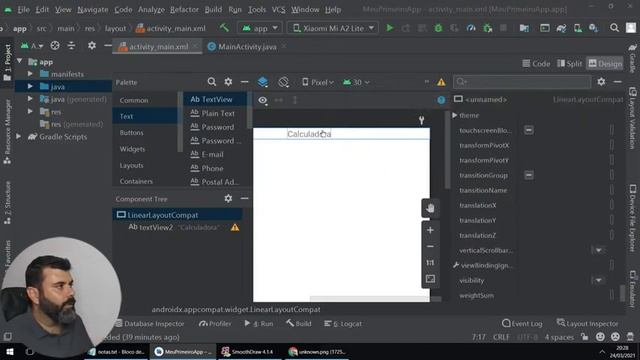640x360 pixels.
Task: Open notas.txt Notepad from taskbar
Action: 118,351
